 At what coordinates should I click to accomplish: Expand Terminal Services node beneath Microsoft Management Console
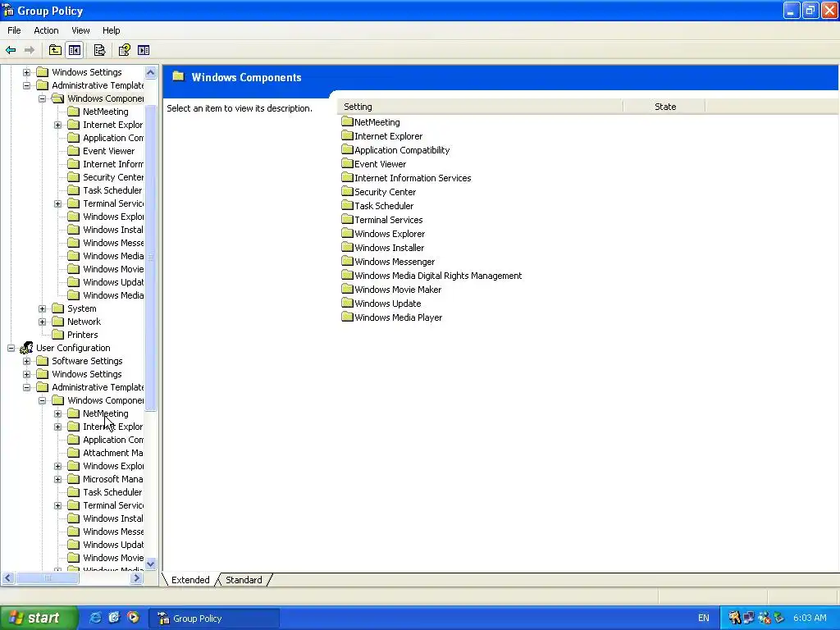click(58, 505)
